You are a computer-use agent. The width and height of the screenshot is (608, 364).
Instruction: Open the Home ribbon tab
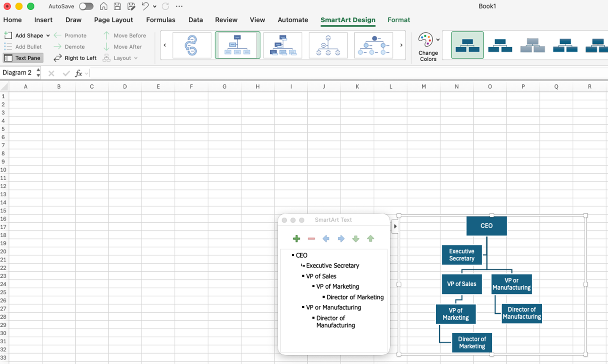[12, 20]
